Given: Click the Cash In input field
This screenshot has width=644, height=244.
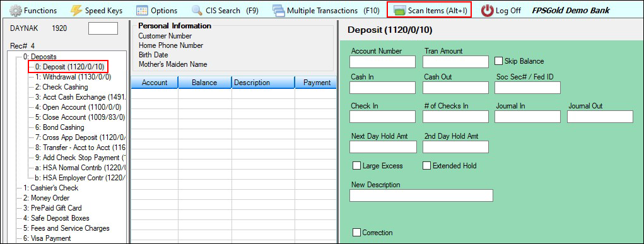Looking at the screenshot, I should 382,88.
